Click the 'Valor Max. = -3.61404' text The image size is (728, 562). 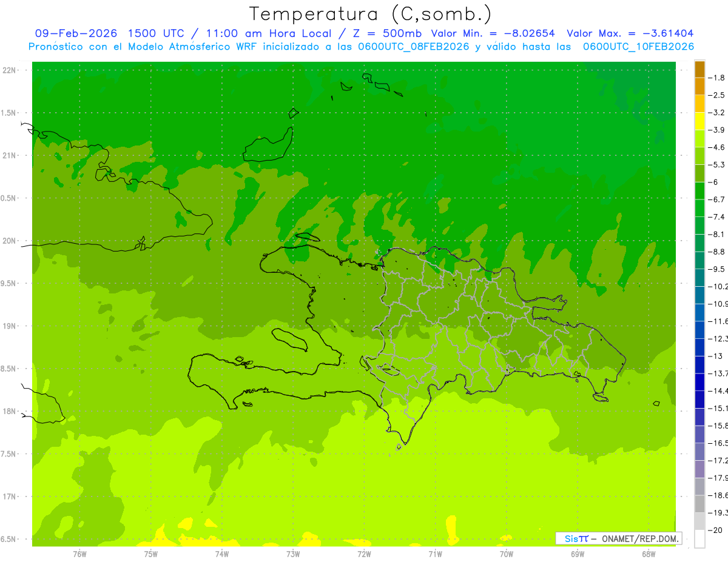pos(630,33)
